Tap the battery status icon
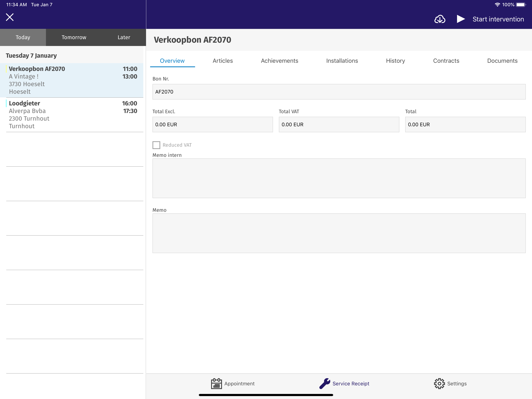 [x=521, y=4]
